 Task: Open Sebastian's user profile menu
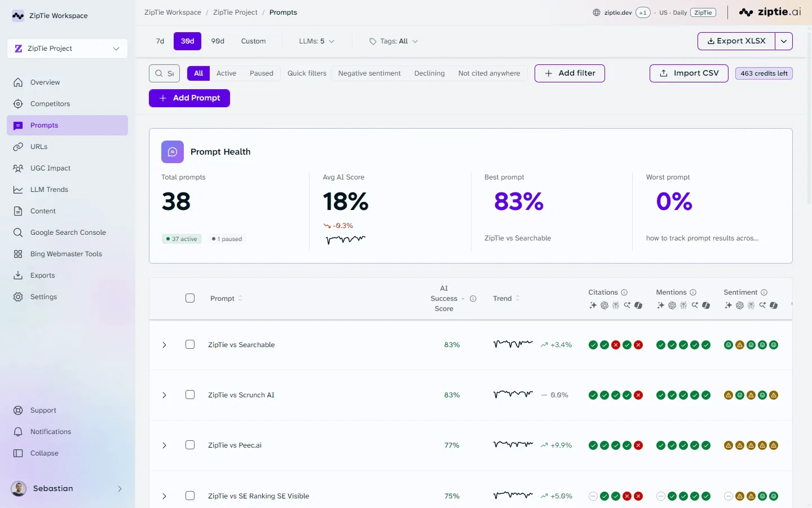tap(67, 489)
